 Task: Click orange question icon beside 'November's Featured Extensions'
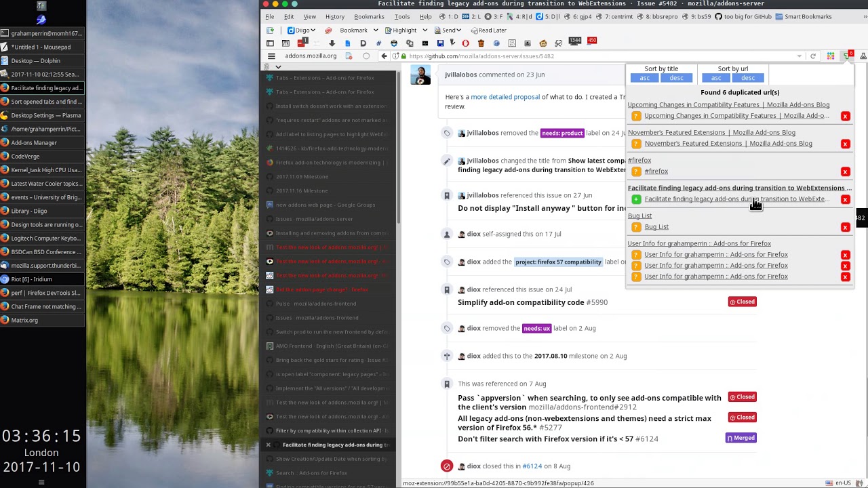coord(636,144)
